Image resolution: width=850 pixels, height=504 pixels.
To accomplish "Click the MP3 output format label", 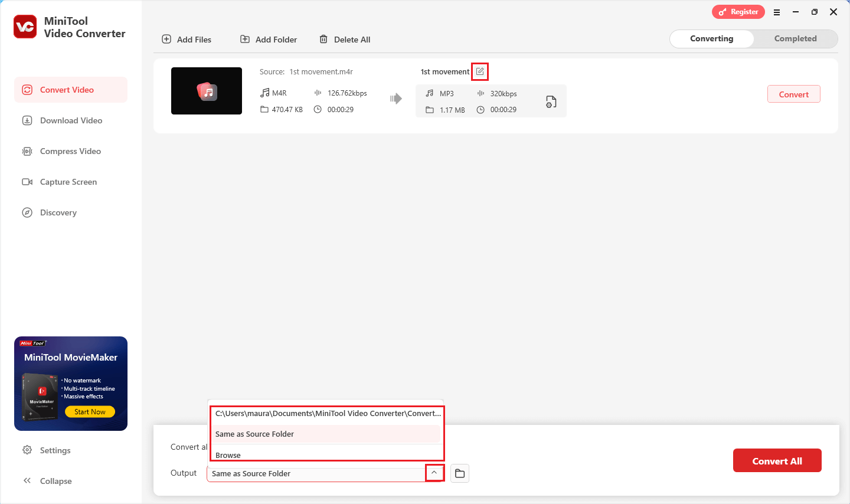I will tap(447, 94).
